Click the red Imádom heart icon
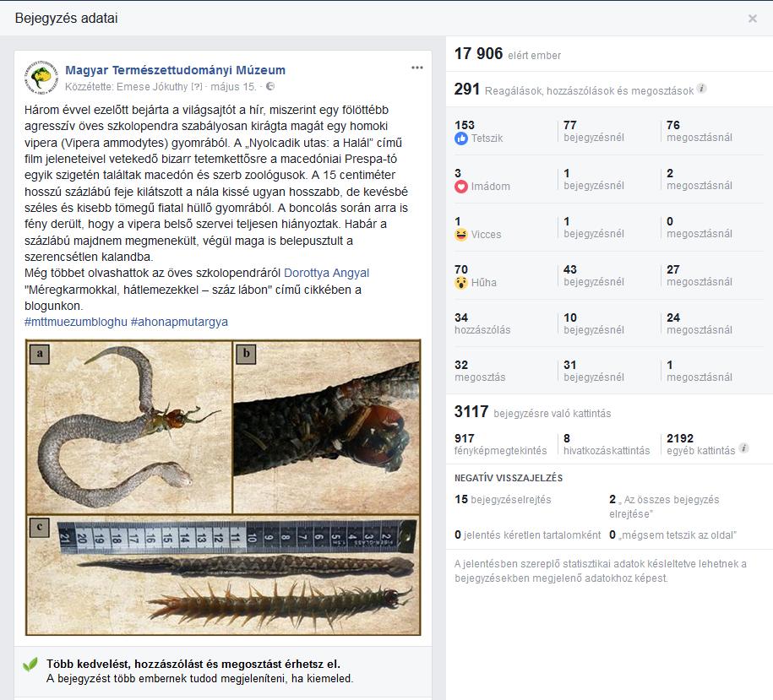 coord(461,187)
